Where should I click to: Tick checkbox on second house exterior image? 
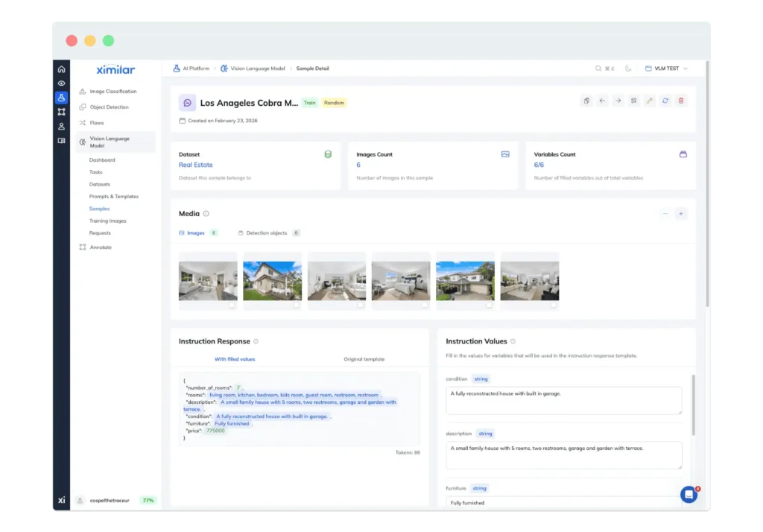tap(489, 305)
